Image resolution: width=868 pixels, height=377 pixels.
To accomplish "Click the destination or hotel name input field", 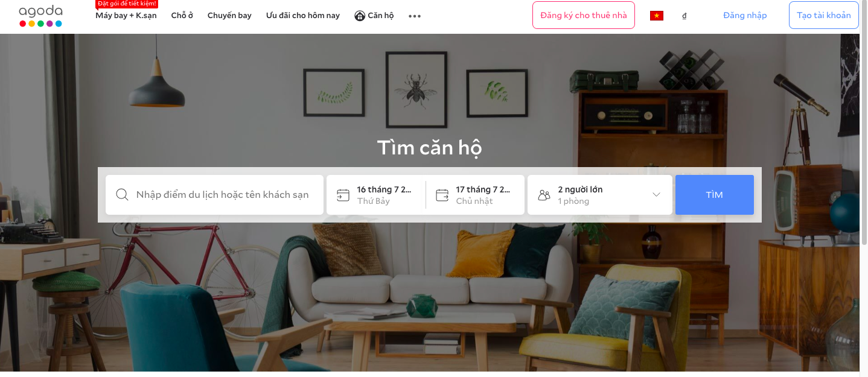I will click(x=215, y=195).
